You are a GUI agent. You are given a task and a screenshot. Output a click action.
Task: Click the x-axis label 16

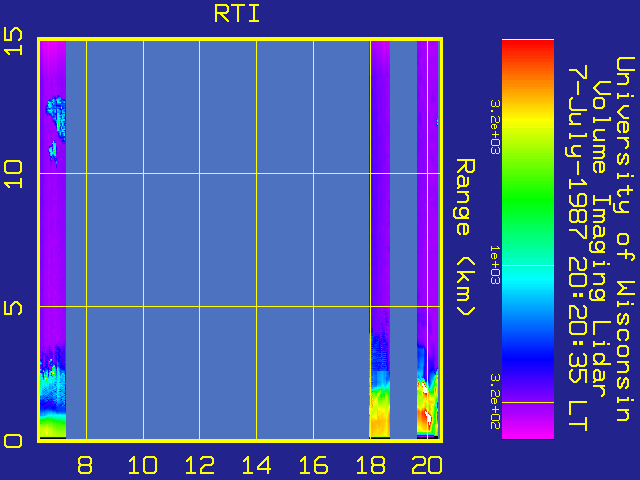click(313, 465)
